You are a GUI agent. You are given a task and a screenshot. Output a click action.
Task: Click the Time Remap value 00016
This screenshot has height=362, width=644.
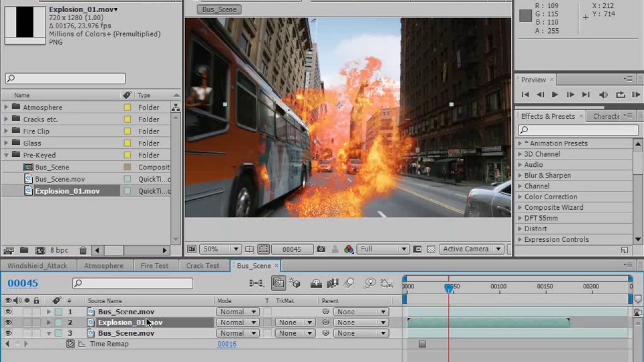227,344
